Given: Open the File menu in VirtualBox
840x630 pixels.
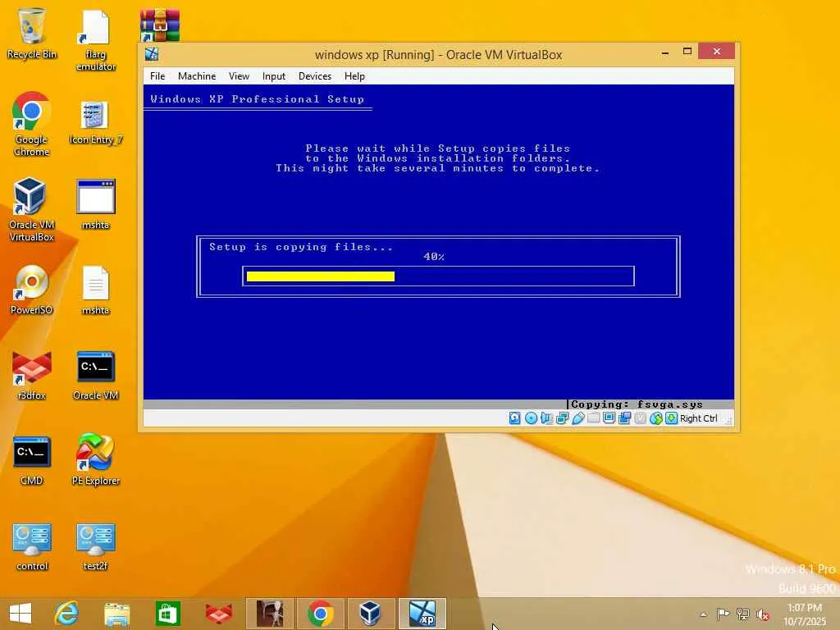Looking at the screenshot, I should (157, 76).
